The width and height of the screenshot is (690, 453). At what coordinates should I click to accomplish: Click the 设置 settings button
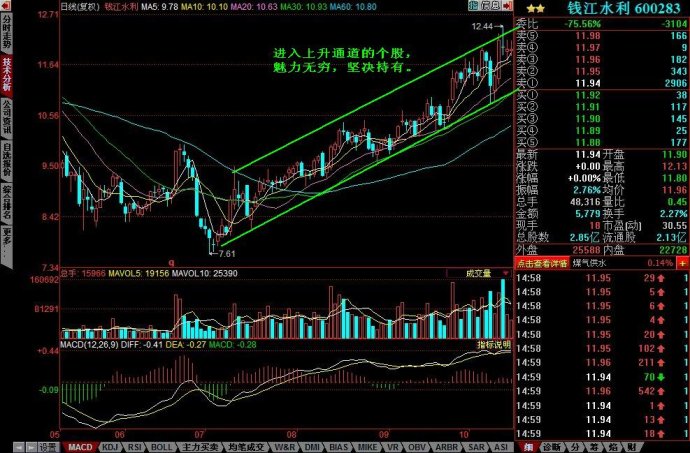[x=48, y=448]
